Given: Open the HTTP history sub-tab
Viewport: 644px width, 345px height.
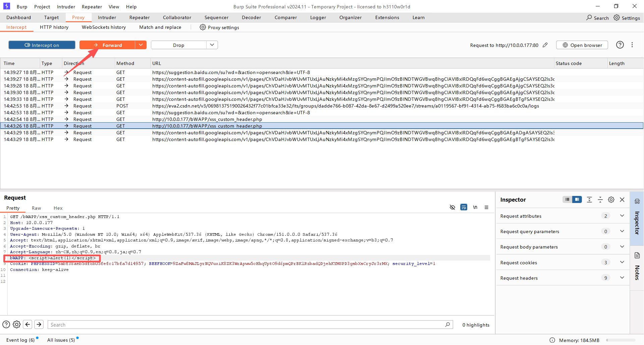Looking at the screenshot, I should point(54,27).
